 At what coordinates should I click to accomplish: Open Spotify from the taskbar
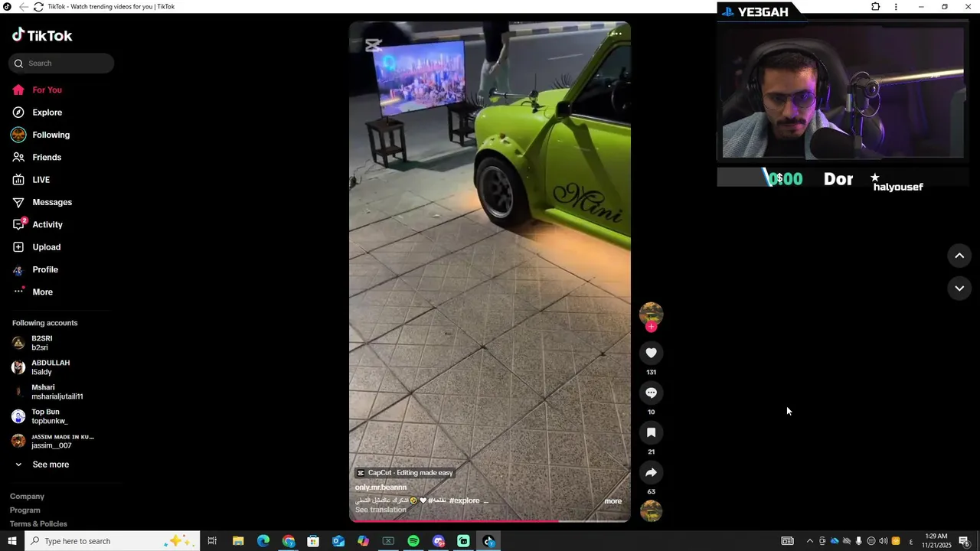[x=413, y=541]
